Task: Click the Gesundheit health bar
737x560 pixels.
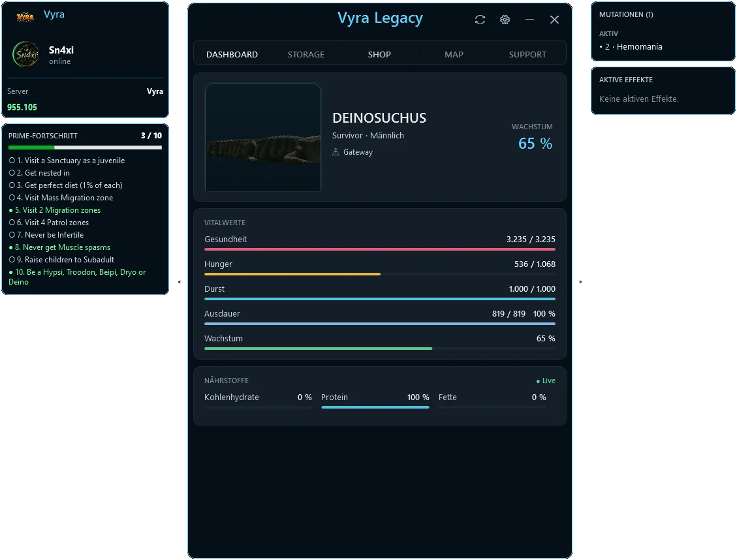Action: [x=380, y=249]
